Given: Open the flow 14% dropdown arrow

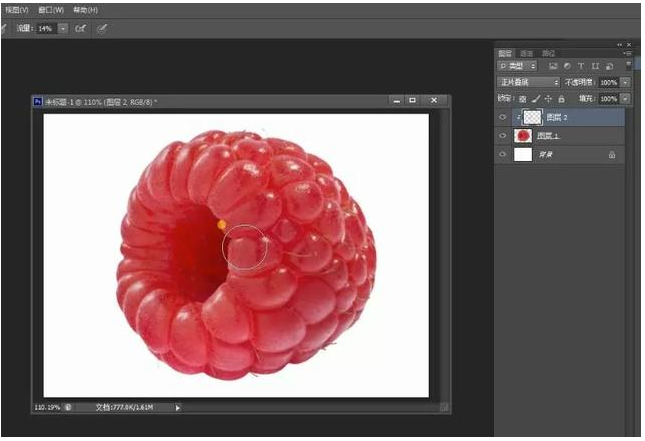Looking at the screenshot, I should pyautogui.click(x=63, y=29).
